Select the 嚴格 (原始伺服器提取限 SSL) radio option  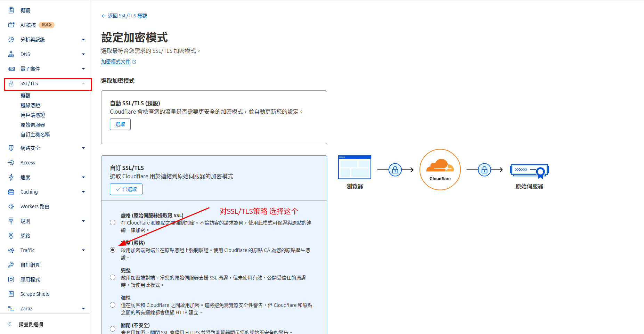click(x=113, y=222)
